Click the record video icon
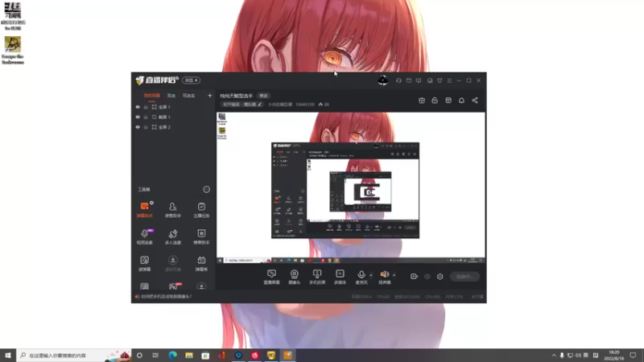644x362 pixels. coord(414,277)
